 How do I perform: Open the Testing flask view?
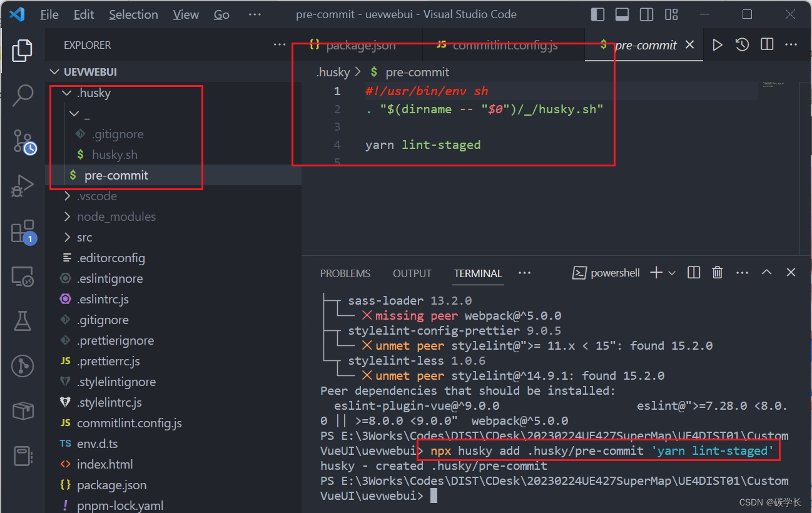(x=23, y=321)
